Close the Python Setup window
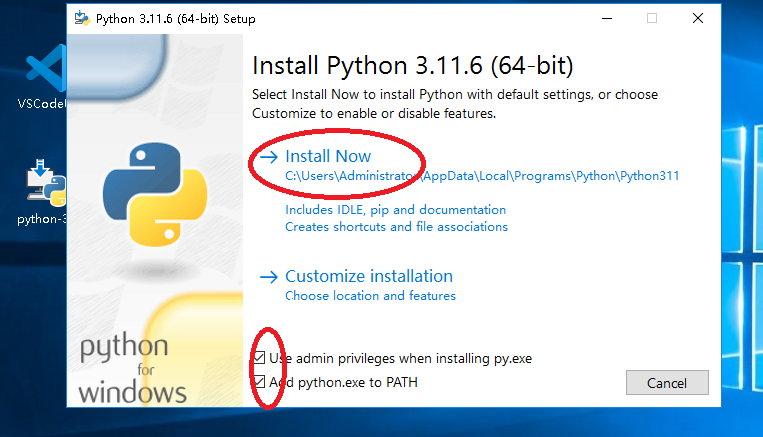763x437 pixels. click(698, 18)
